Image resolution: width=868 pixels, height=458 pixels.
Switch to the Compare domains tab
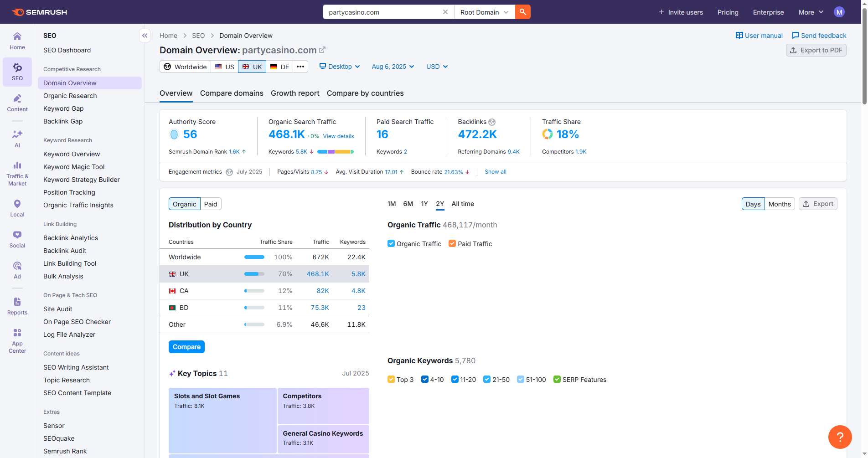click(x=232, y=93)
